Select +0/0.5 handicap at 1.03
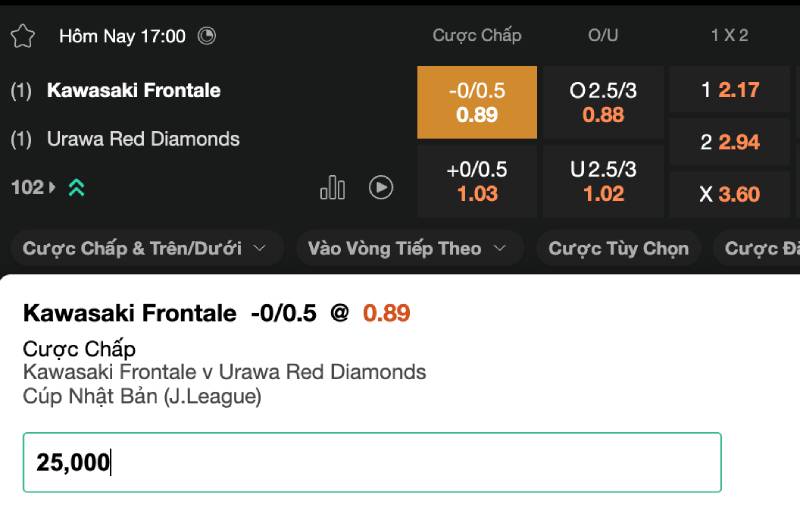 (x=477, y=181)
